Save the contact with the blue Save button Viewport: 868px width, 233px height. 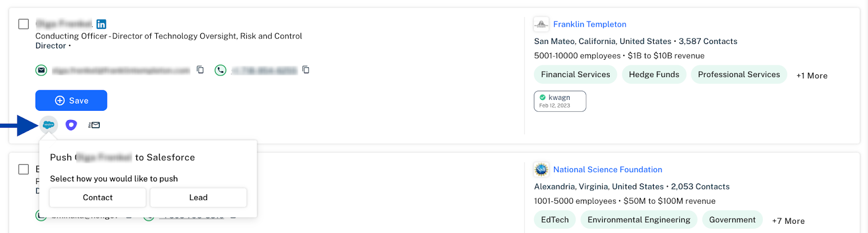tap(71, 100)
